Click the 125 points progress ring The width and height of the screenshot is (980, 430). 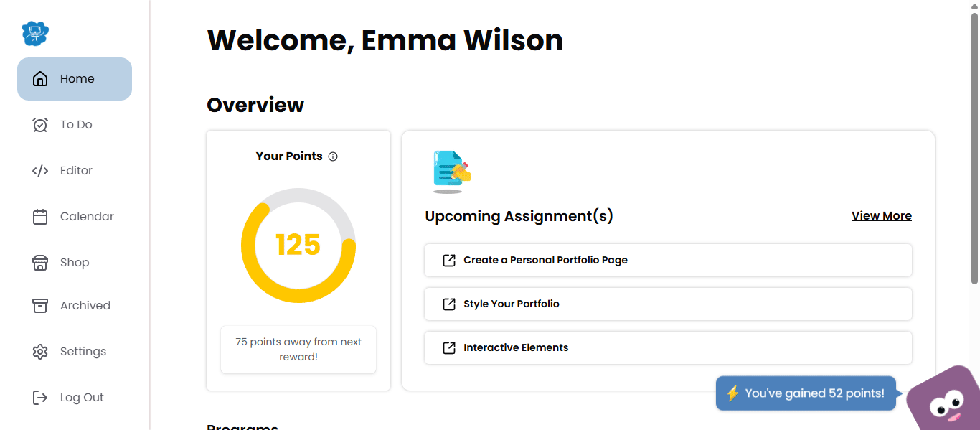(298, 246)
